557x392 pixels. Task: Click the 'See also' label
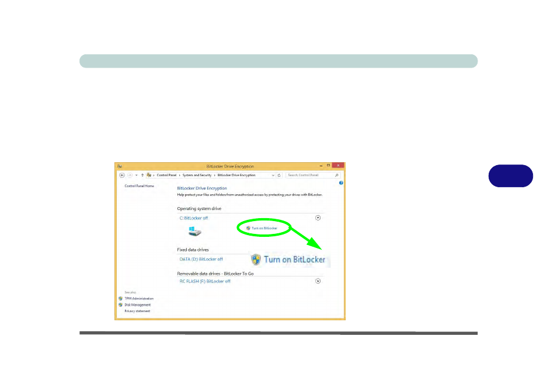[x=130, y=292]
